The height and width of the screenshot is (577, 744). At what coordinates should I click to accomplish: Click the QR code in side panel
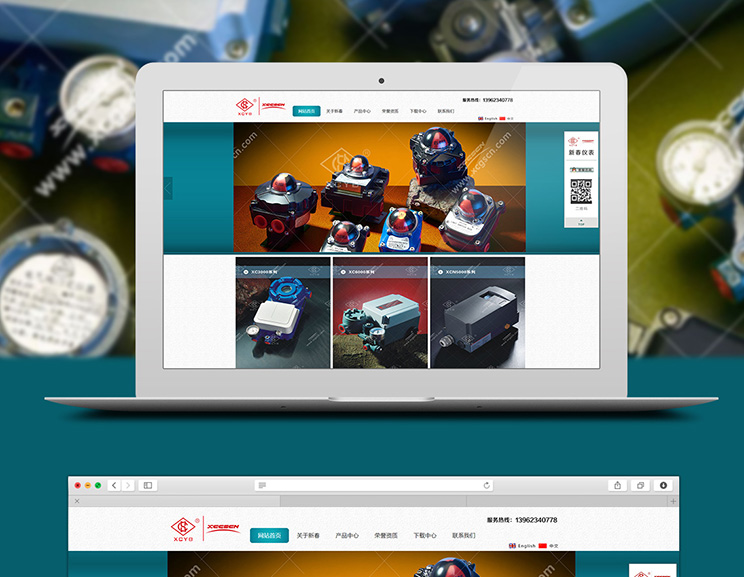coord(581,190)
